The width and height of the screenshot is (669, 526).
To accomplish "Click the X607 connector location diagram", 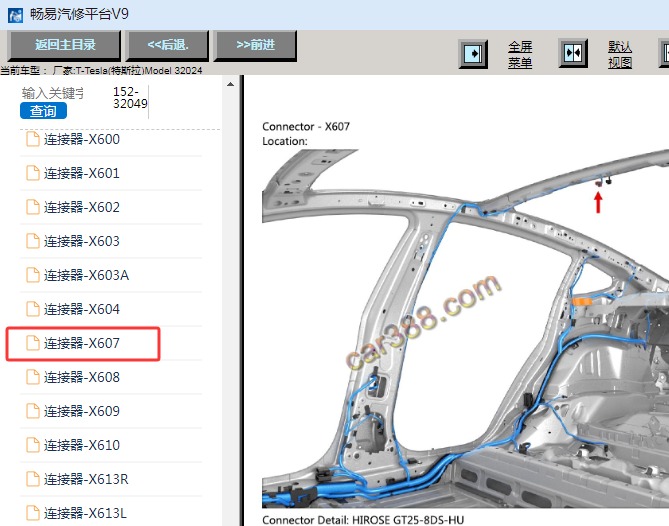I will pos(465,328).
